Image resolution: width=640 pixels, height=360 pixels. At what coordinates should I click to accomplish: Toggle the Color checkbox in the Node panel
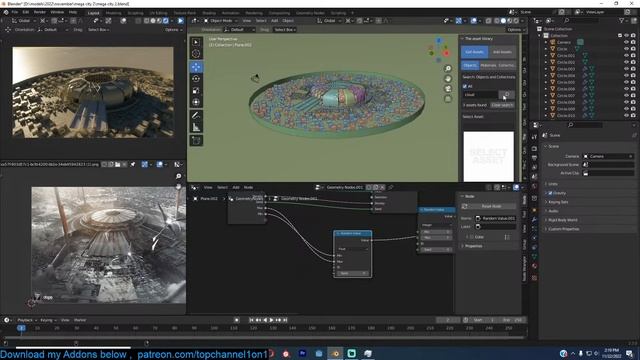[x=471, y=237]
